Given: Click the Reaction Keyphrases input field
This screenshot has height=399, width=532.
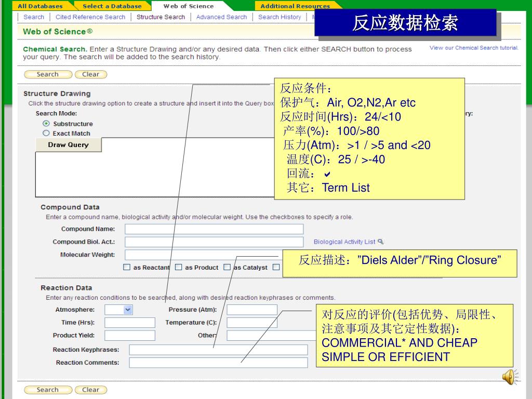Looking at the screenshot, I should [218, 350].
